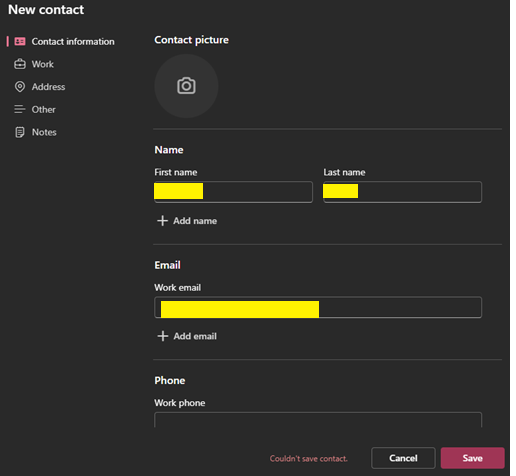516x476 pixels.
Task: Click the plus icon beside Add email
Action: pyautogui.click(x=162, y=336)
